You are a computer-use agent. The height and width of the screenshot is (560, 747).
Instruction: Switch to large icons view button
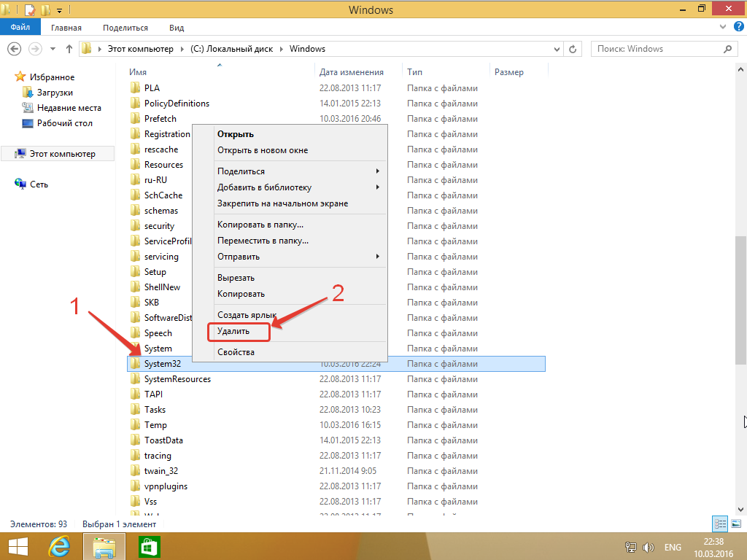pyautogui.click(x=736, y=524)
